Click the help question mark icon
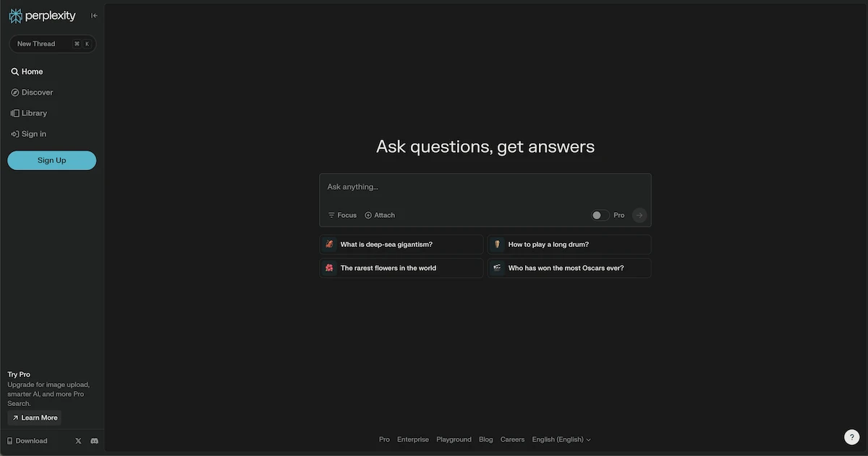The width and height of the screenshot is (868, 456). 851,437
